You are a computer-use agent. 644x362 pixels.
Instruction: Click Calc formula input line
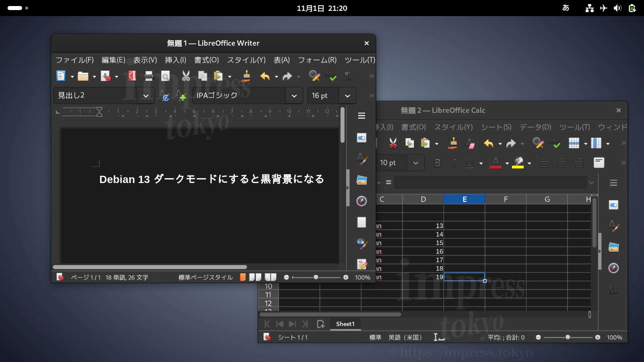tap(491, 183)
